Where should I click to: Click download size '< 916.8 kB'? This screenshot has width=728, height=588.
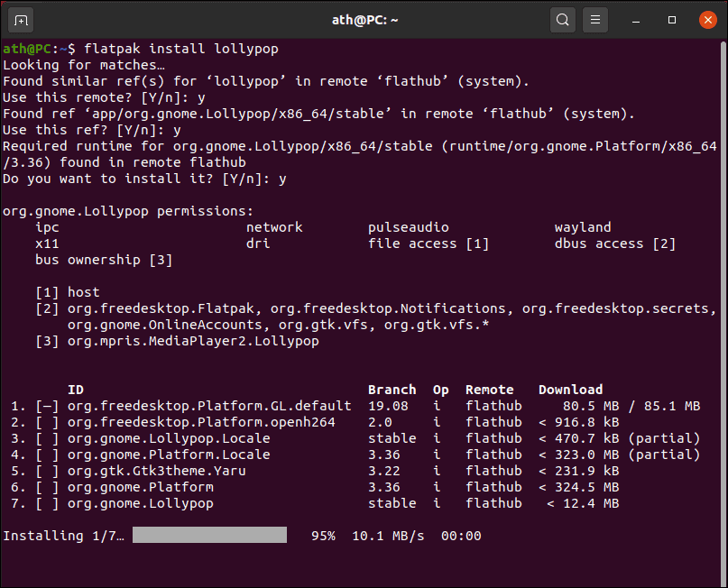[579, 422]
